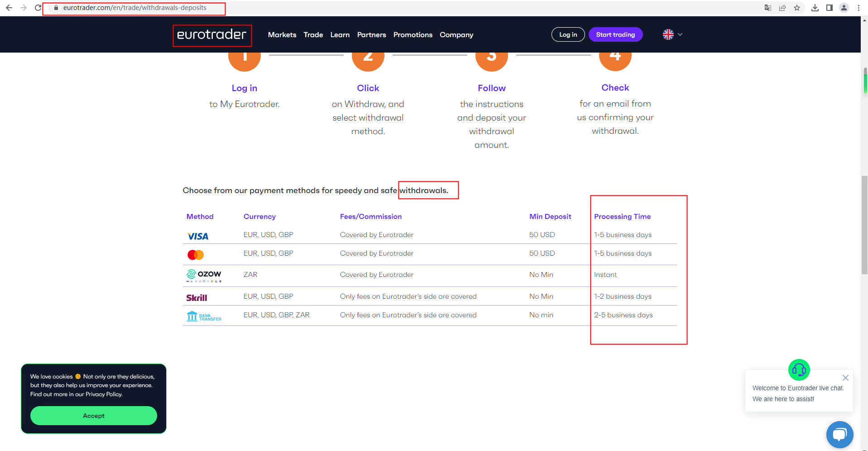
Task: Click the eurotrader logo
Action: (211, 35)
